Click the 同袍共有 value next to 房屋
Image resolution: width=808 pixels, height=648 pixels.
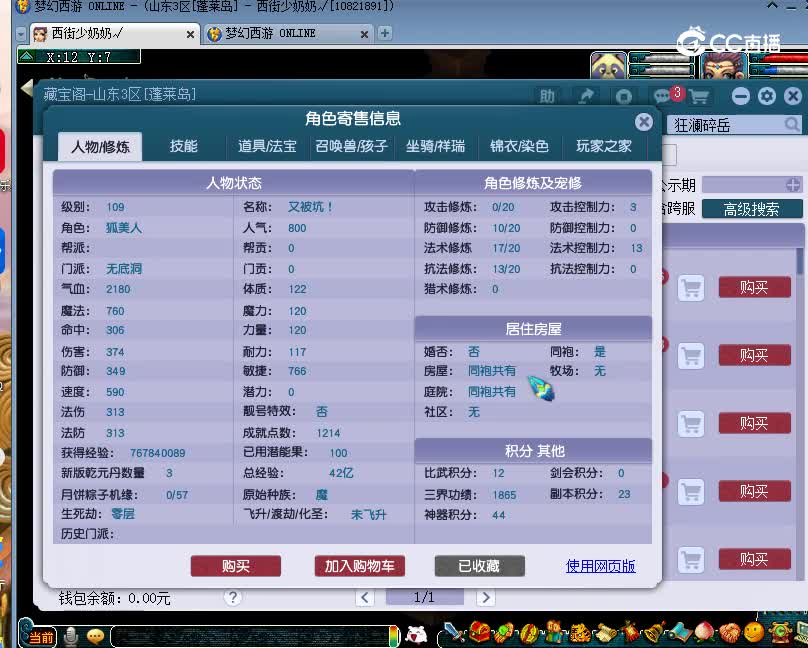[492, 371]
